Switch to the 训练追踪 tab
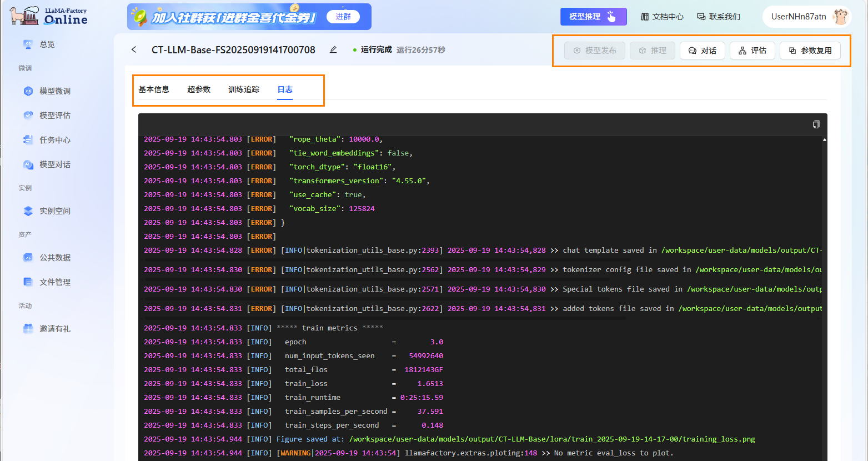The height and width of the screenshot is (461, 868). coord(244,89)
